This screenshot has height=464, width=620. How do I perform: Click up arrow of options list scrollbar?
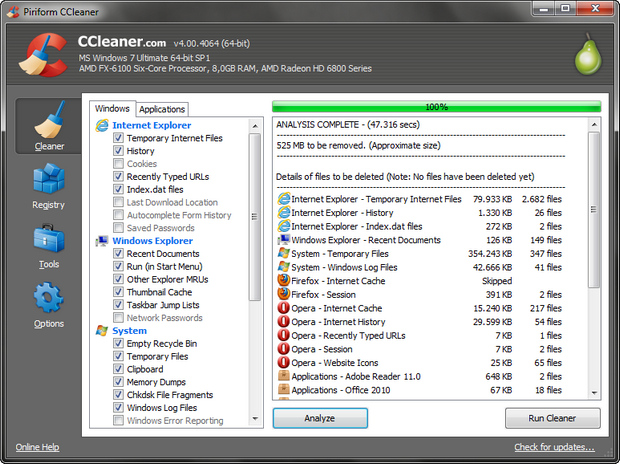point(255,126)
